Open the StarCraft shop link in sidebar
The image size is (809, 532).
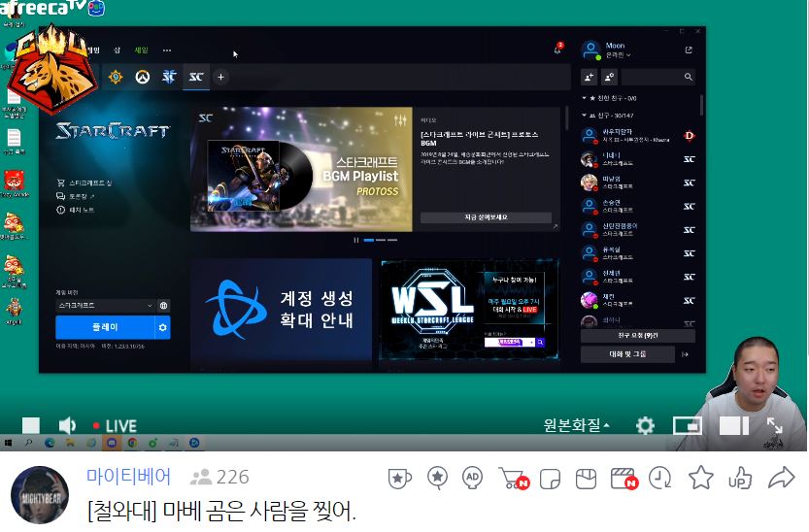click(x=84, y=183)
